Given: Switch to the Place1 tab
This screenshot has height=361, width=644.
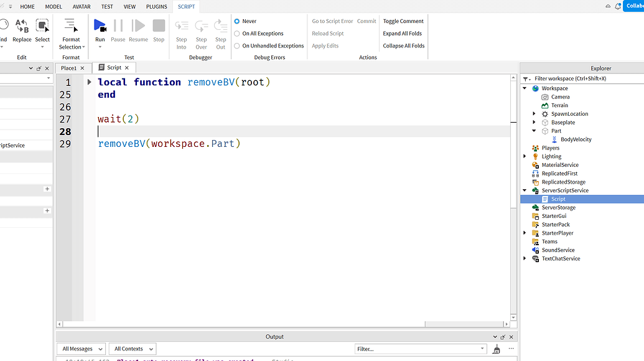Looking at the screenshot, I should point(70,67).
